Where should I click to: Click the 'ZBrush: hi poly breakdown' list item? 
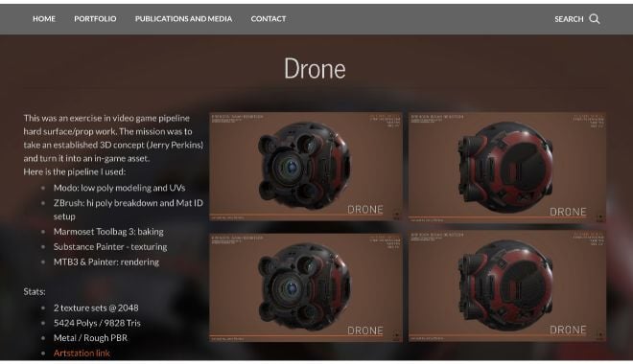[129, 210]
